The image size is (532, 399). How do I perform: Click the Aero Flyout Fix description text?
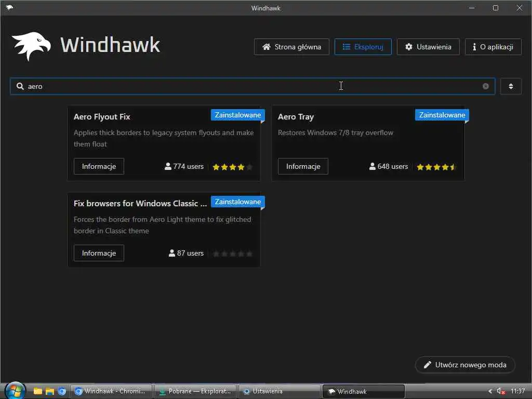pos(164,138)
